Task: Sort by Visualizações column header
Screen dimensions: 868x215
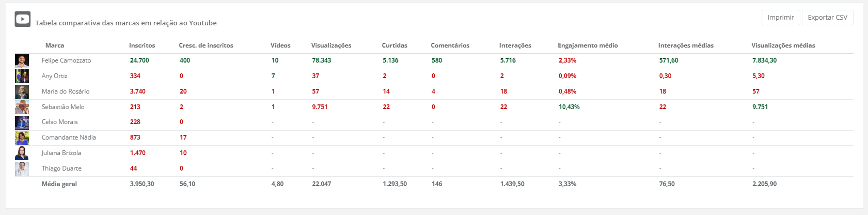Action: click(331, 45)
